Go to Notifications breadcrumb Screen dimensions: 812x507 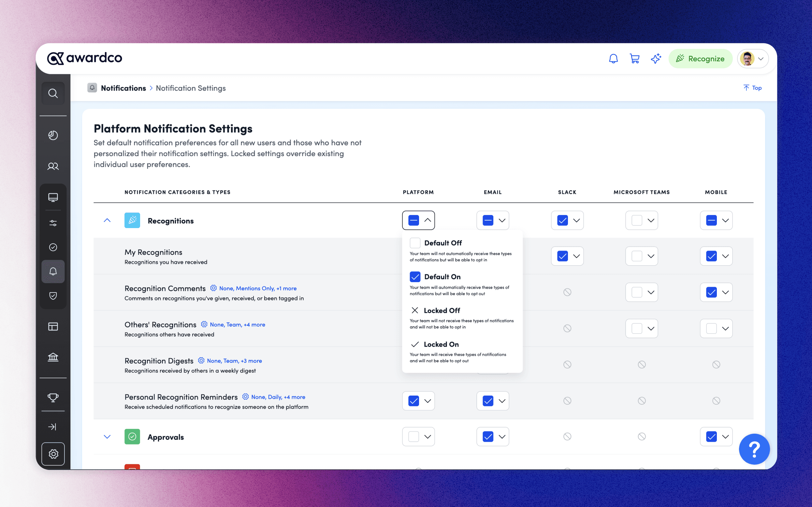[123, 88]
